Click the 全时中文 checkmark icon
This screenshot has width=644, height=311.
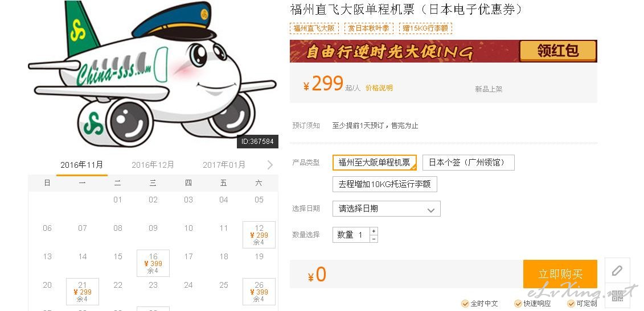click(x=465, y=304)
